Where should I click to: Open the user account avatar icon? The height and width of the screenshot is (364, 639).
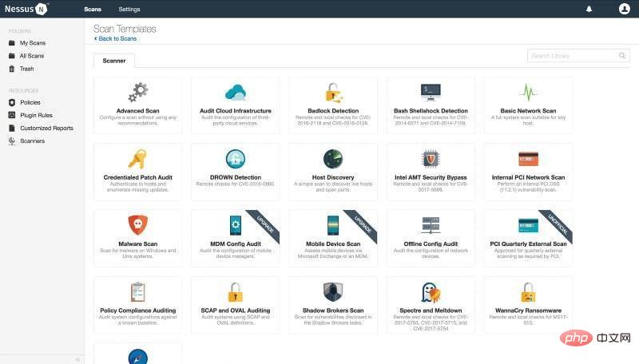(x=624, y=9)
